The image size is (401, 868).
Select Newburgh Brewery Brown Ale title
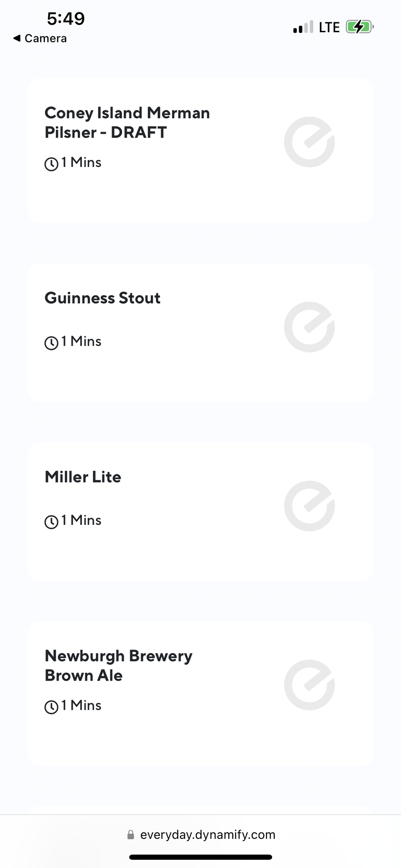pyautogui.click(x=119, y=666)
